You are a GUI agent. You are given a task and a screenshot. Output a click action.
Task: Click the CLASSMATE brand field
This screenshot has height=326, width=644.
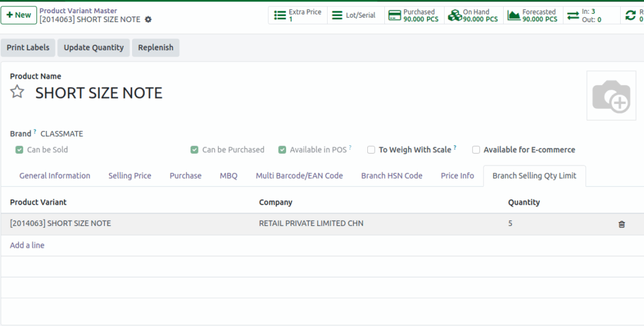pos(62,133)
